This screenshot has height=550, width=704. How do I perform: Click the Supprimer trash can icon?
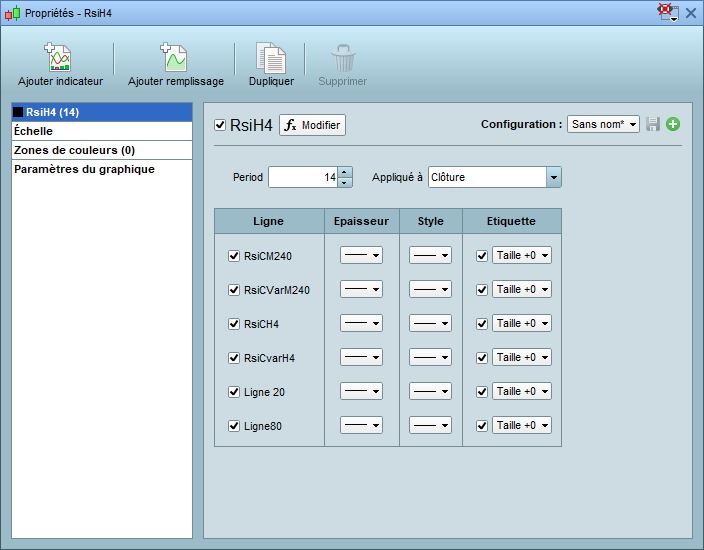click(x=343, y=57)
